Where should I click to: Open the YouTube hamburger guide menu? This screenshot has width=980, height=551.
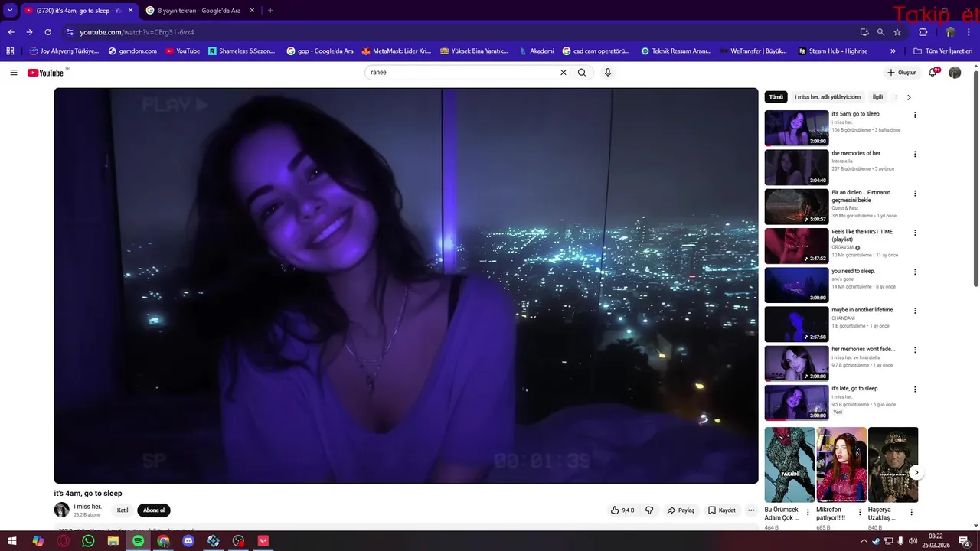pos(14,73)
